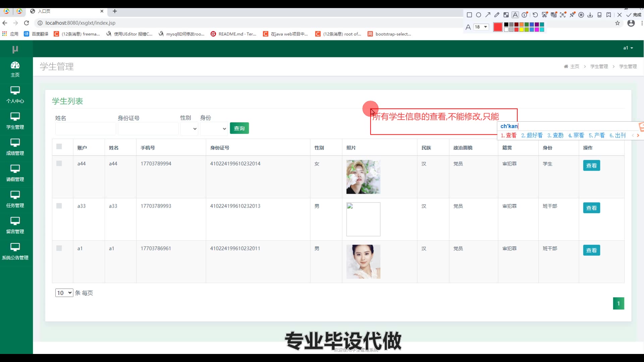Go back in browser history
The image size is (644, 362).
(x=5, y=23)
